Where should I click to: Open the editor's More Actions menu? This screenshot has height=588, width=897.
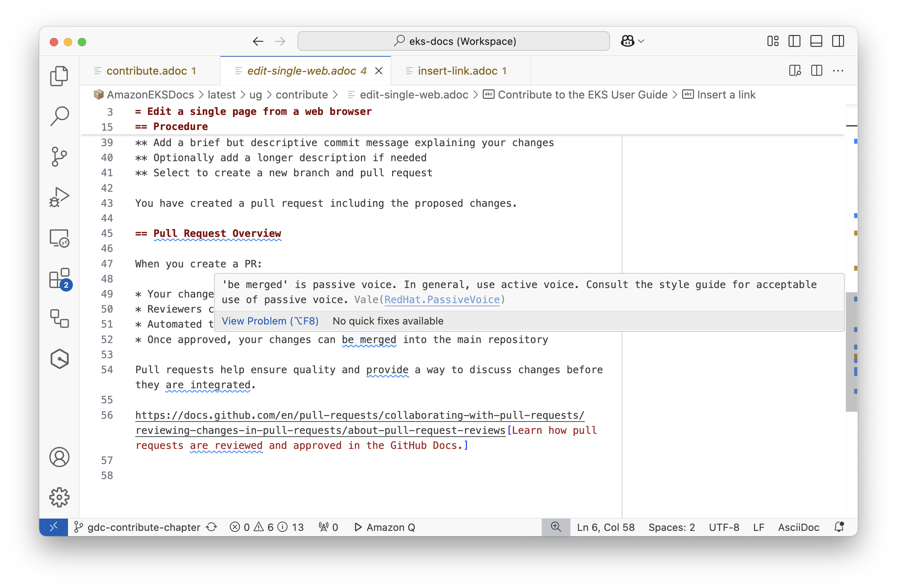coord(838,70)
